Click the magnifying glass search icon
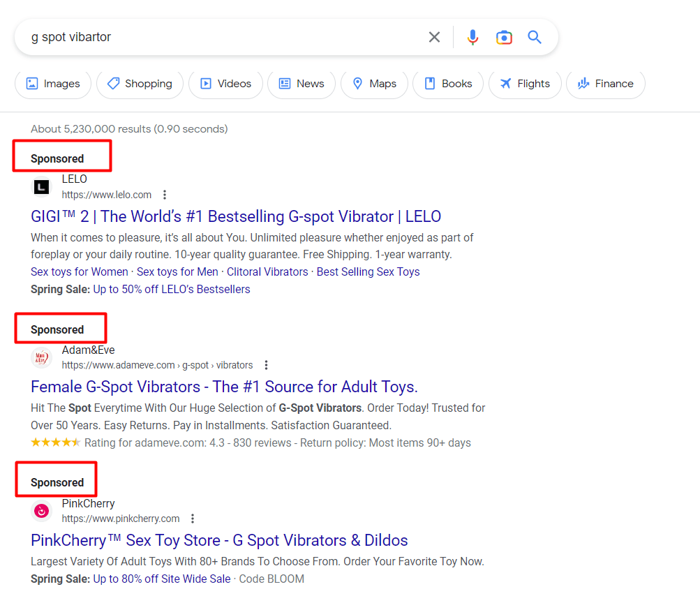700x603 pixels. (535, 37)
